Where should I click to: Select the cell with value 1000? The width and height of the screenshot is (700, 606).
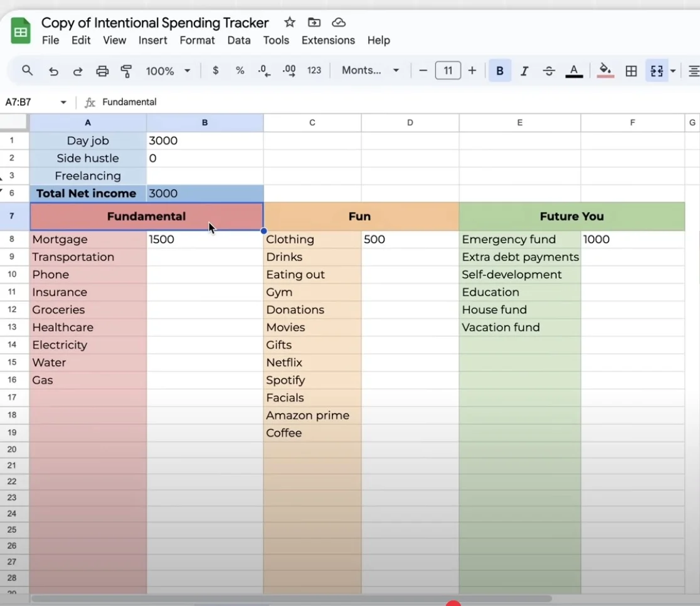pyautogui.click(x=633, y=240)
